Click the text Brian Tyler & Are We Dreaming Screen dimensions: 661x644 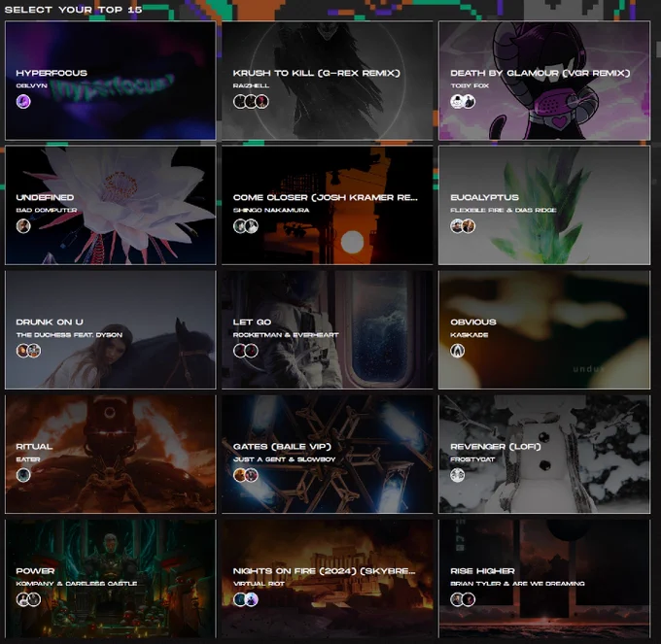tap(517, 584)
